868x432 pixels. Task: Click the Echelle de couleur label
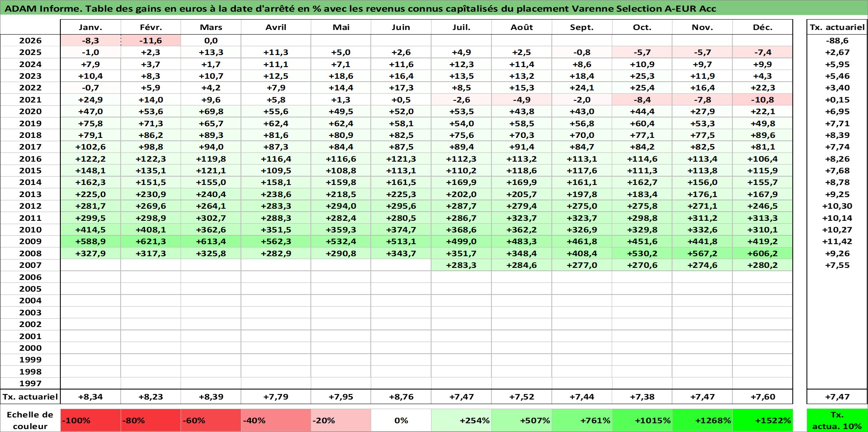click(x=30, y=420)
